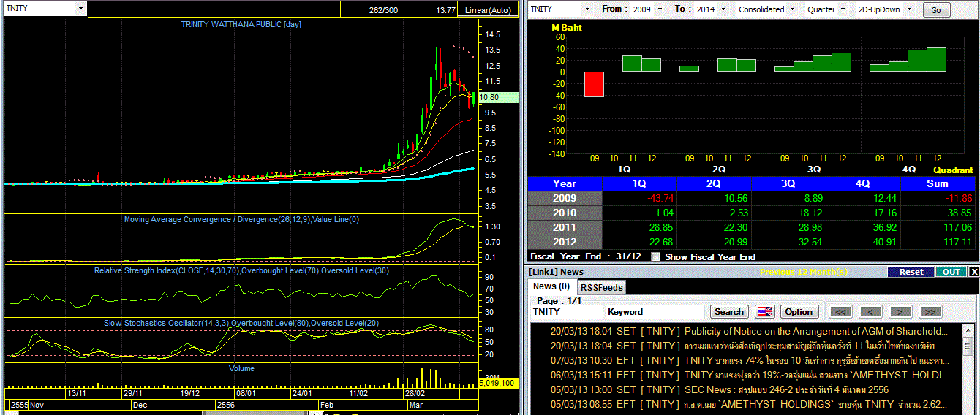
Task: Open the Consolidated statement type dropdown
Action: 791,9
